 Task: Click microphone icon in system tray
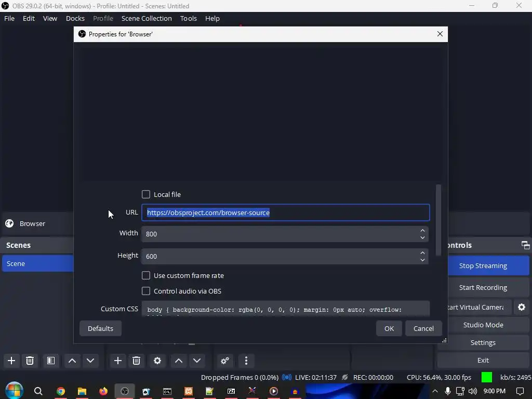[x=448, y=391]
